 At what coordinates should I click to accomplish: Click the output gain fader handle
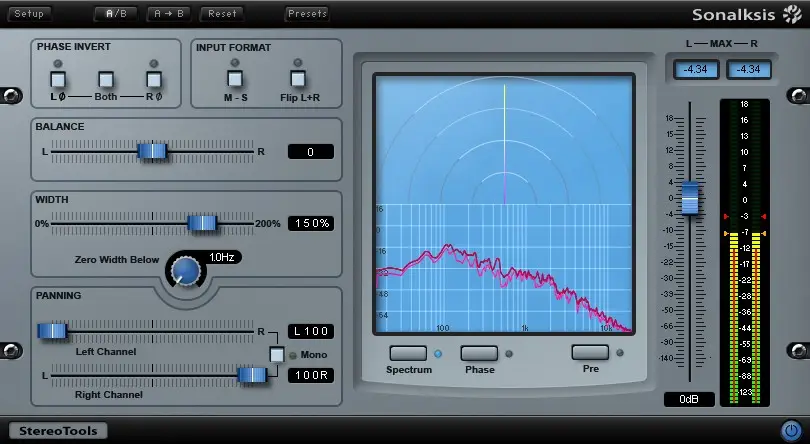click(690, 198)
